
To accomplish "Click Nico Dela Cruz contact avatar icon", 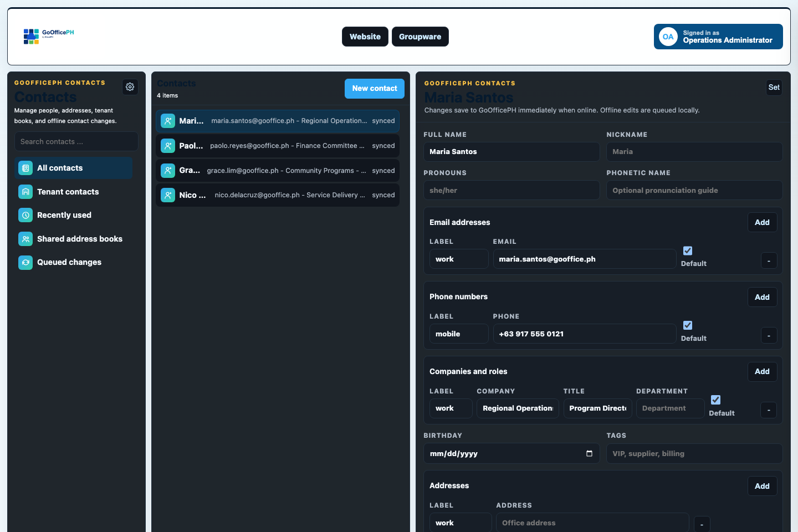I will point(168,195).
